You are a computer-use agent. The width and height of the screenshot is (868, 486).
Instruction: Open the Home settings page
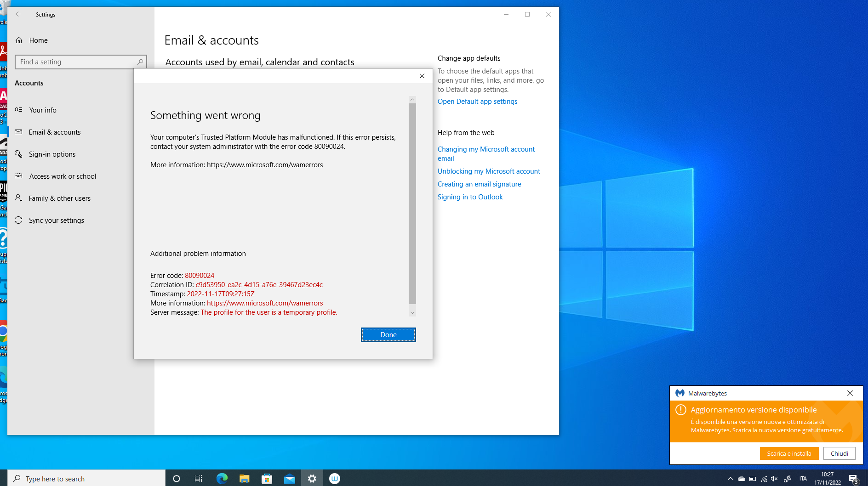39,40
